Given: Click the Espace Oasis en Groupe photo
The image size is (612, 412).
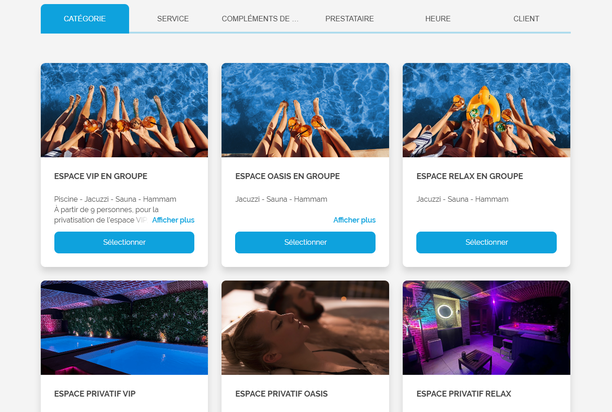Looking at the screenshot, I should tap(305, 110).
